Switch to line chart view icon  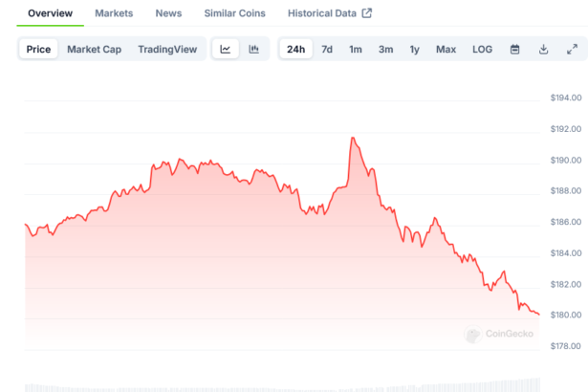coord(225,50)
